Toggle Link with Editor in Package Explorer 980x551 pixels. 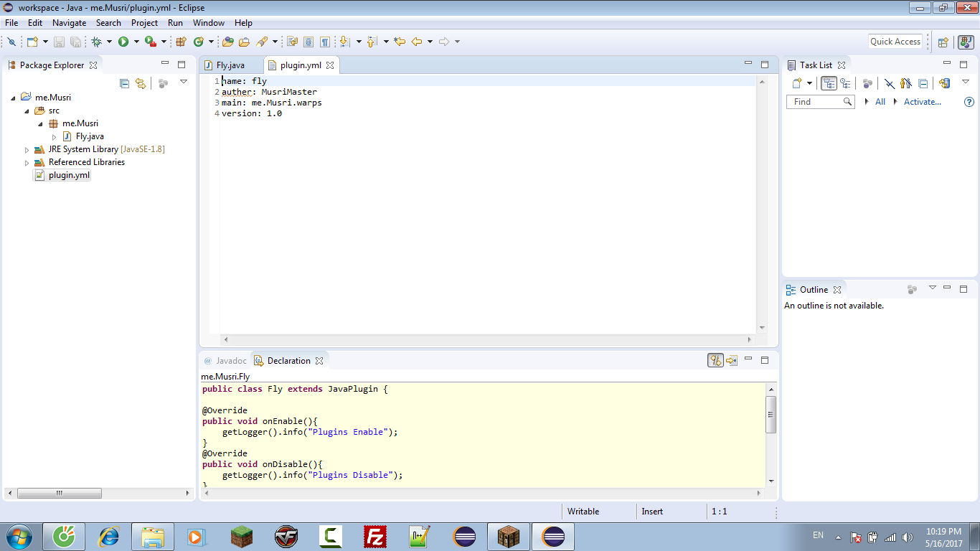coord(141,83)
